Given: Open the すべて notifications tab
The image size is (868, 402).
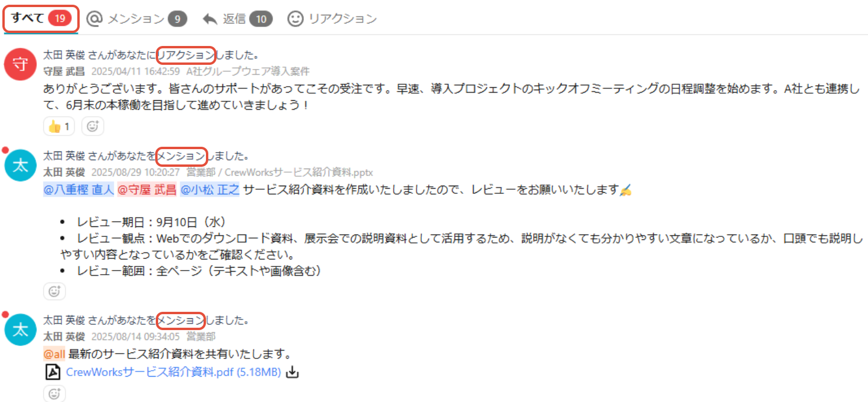Looking at the screenshot, I should [41, 19].
